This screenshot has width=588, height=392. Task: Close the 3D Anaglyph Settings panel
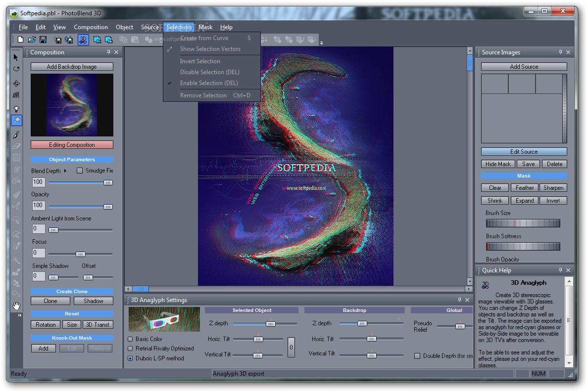pos(467,300)
